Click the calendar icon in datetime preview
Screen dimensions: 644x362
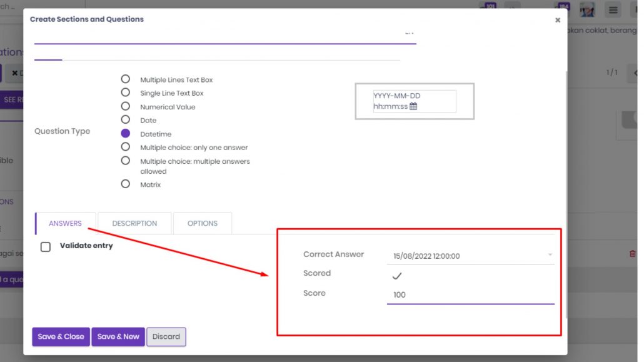coord(413,106)
